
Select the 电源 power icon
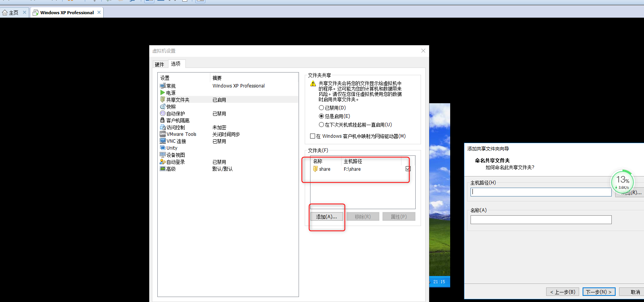[163, 93]
